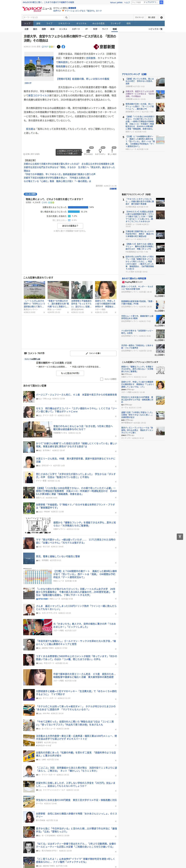Open the ランキング tab
The height and width of the screenshot is (868, 186).
coord(115,24)
